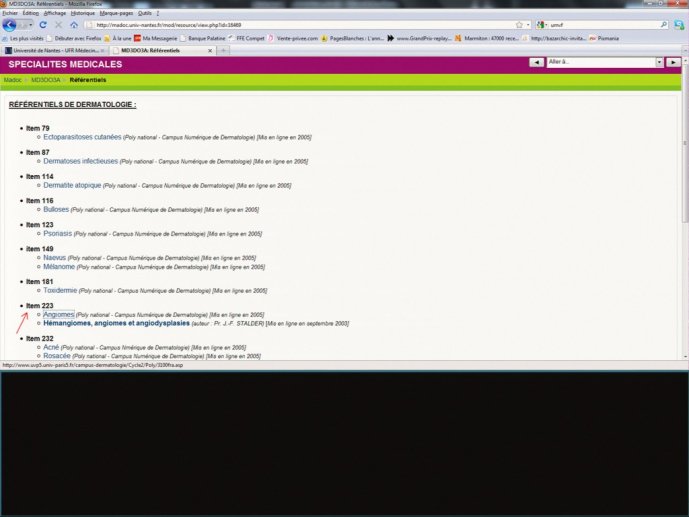Open the Outils menu
The width and height of the screenshot is (689, 517).
pyautogui.click(x=145, y=14)
